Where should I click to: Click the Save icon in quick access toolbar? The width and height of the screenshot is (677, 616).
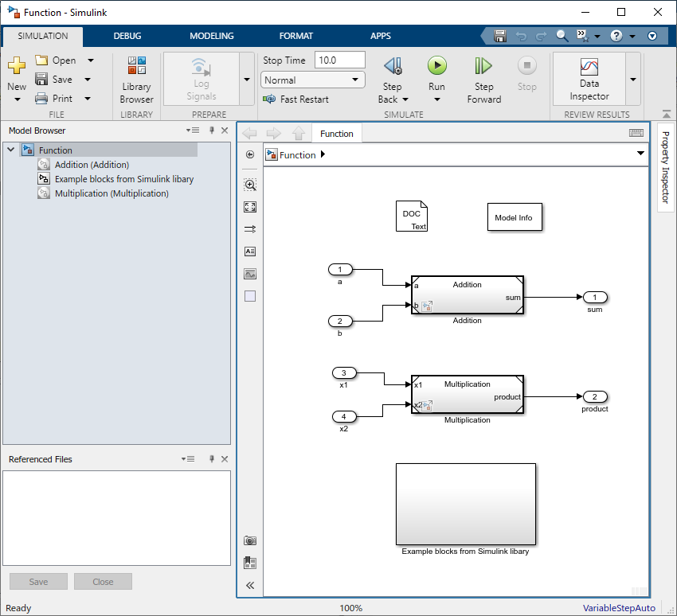point(500,35)
